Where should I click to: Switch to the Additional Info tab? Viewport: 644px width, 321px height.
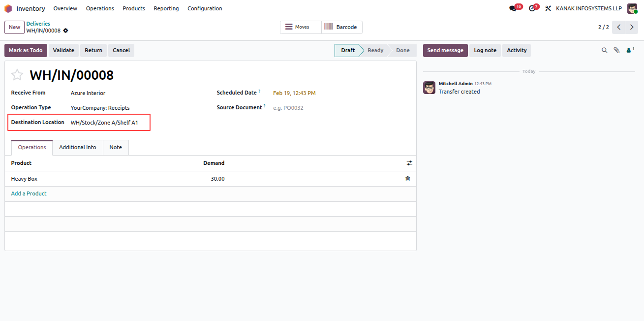coord(78,147)
